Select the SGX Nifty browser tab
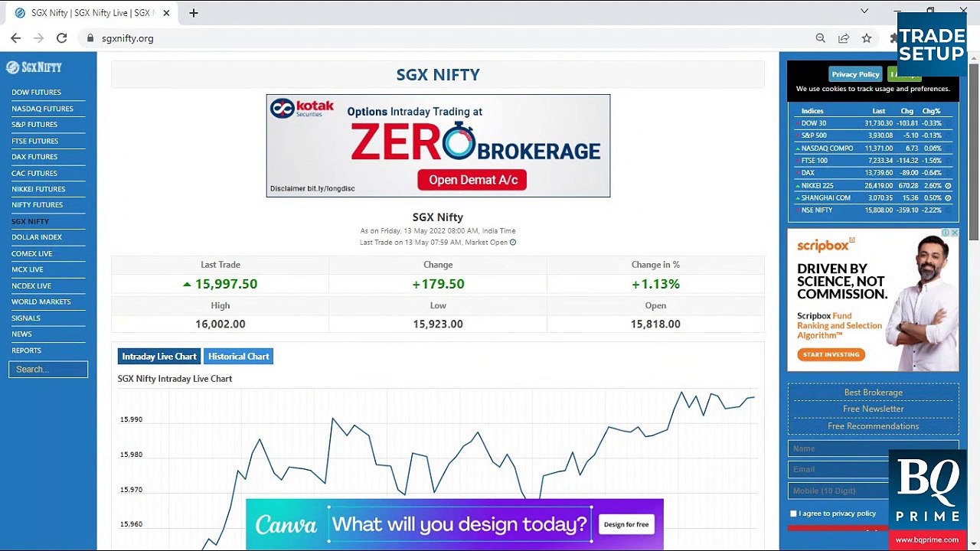 [92, 13]
